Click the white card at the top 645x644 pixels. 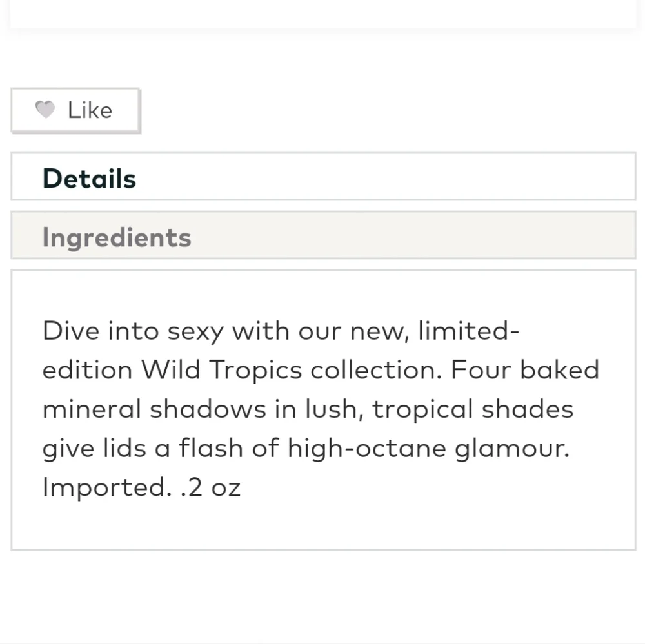323,12
